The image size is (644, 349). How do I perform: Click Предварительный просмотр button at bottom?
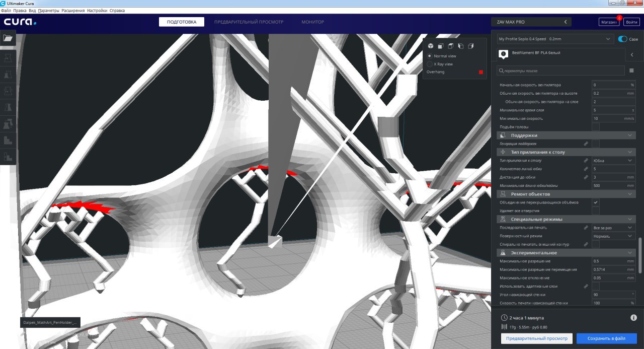click(536, 338)
